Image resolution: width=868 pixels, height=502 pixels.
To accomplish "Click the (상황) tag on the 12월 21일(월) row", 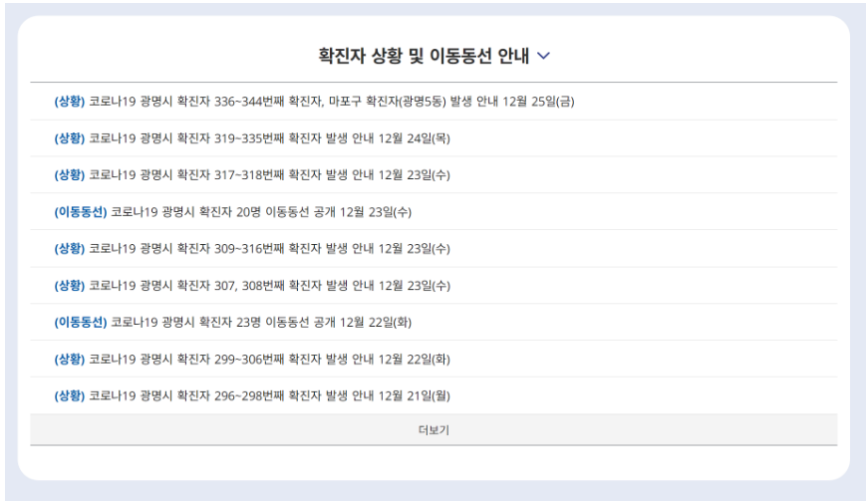I will click(x=69, y=395).
